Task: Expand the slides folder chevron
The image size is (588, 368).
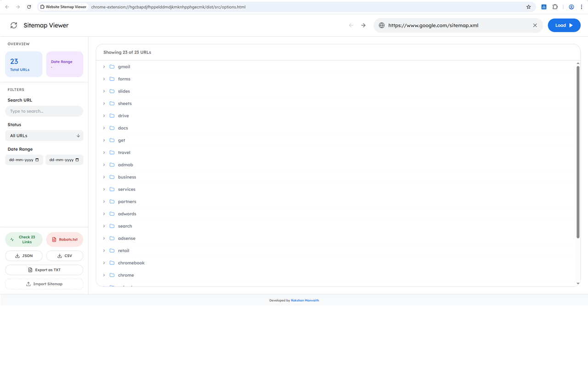Action: click(x=104, y=91)
